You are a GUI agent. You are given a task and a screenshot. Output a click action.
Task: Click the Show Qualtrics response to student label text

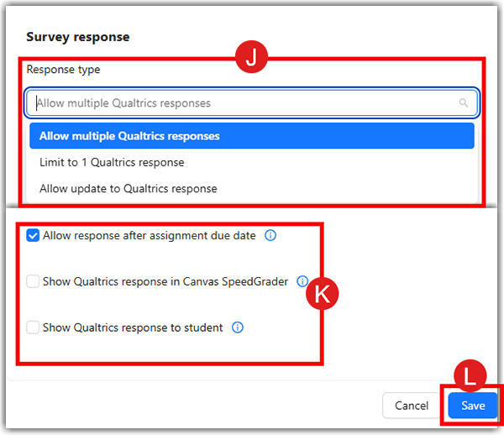coord(133,328)
